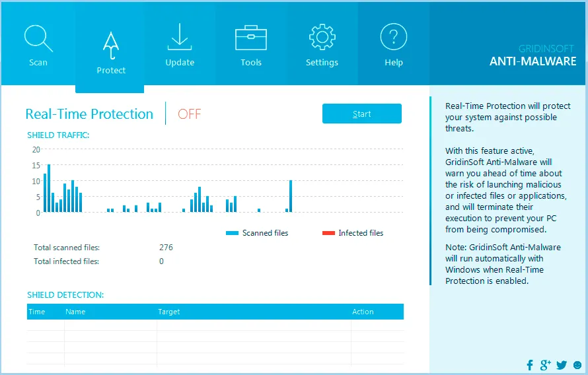Start Real-Time Protection
This screenshot has width=588, height=375.
click(x=362, y=114)
